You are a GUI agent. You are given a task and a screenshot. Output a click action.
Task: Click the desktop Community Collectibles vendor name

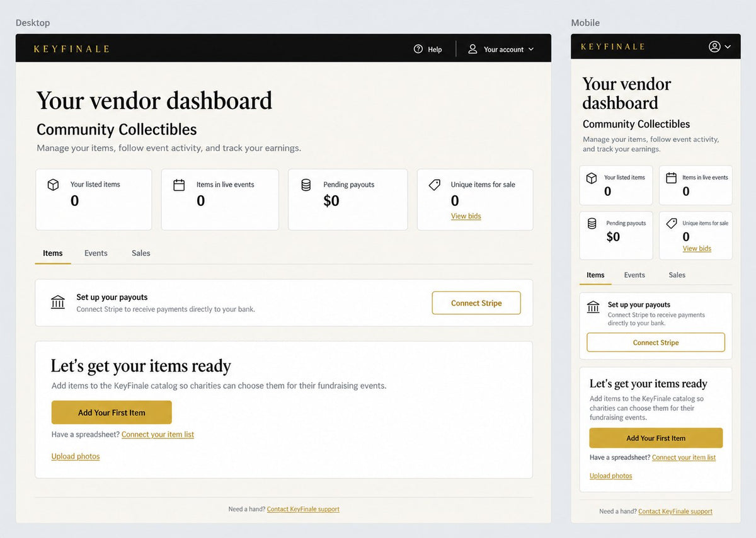[117, 129]
